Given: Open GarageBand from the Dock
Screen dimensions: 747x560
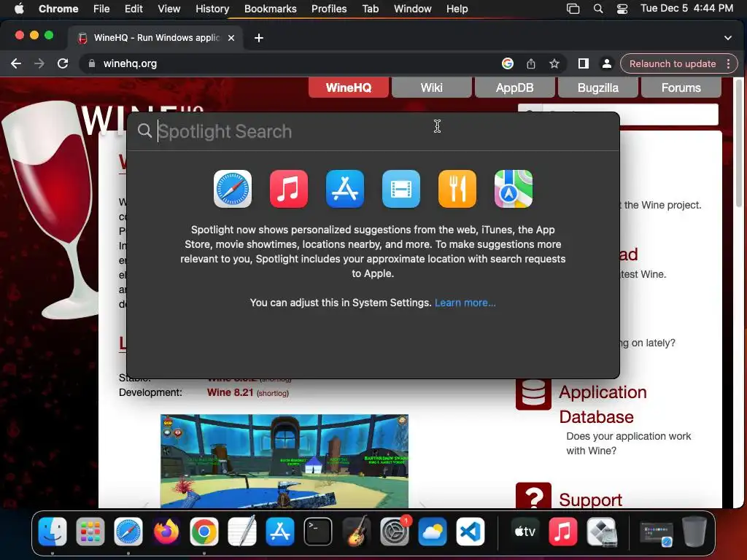Looking at the screenshot, I should (x=356, y=532).
